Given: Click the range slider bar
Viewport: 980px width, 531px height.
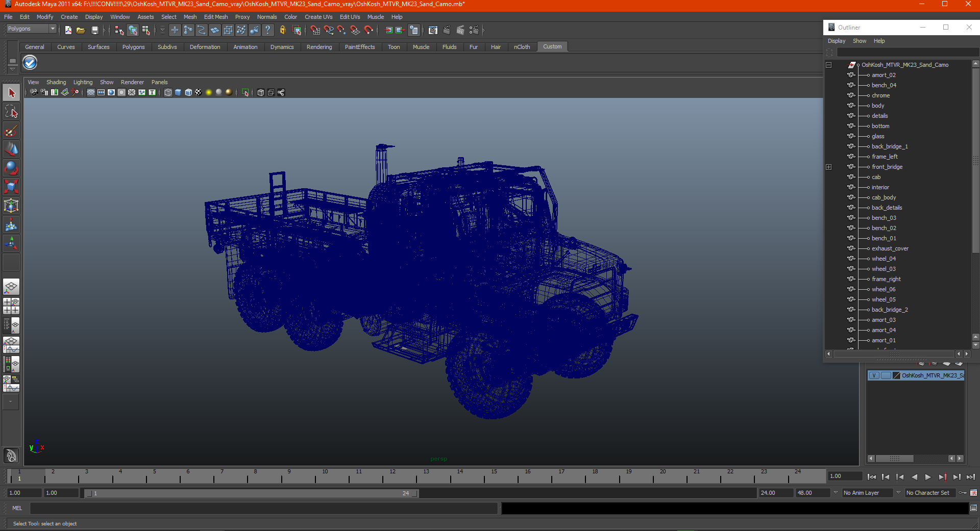Looking at the screenshot, I should point(251,493).
